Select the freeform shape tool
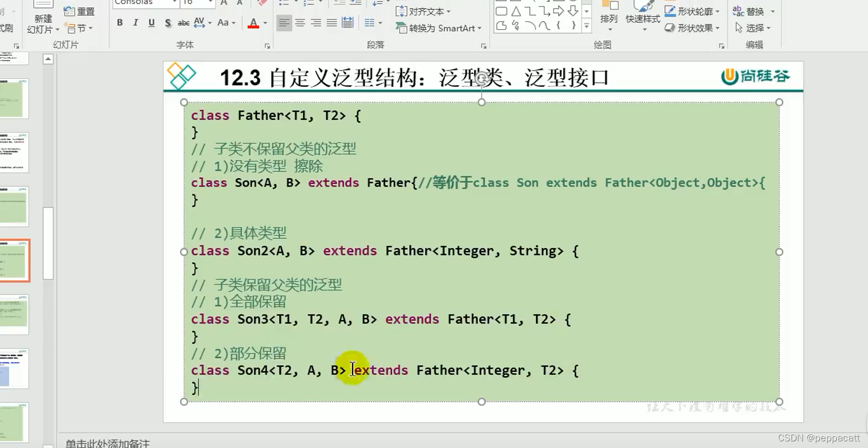 point(502,25)
